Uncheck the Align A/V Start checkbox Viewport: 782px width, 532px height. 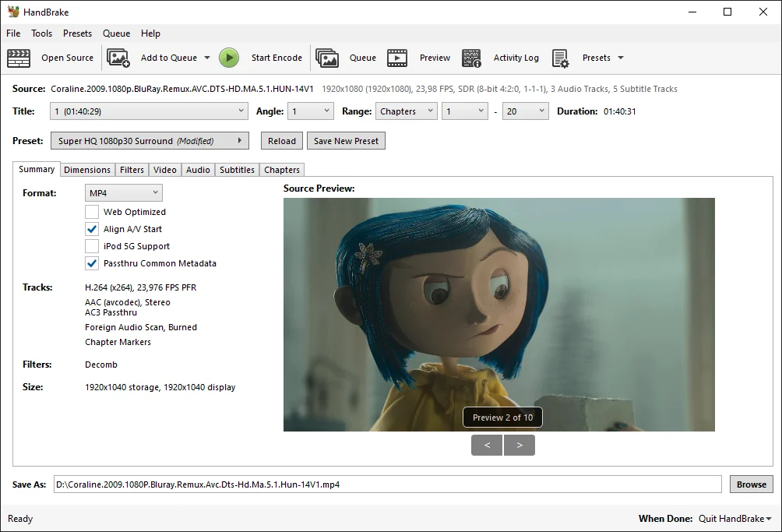pyautogui.click(x=92, y=229)
